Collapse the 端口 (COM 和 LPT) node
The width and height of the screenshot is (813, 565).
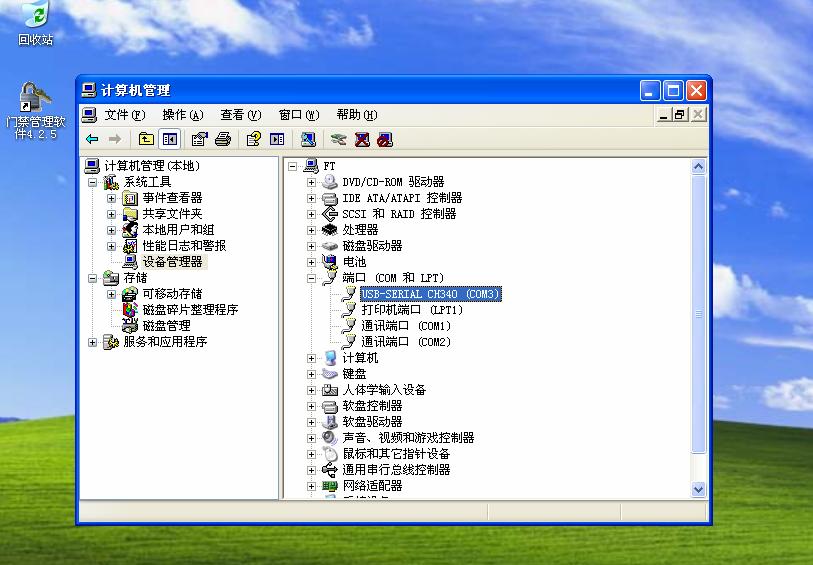pyautogui.click(x=311, y=278)
